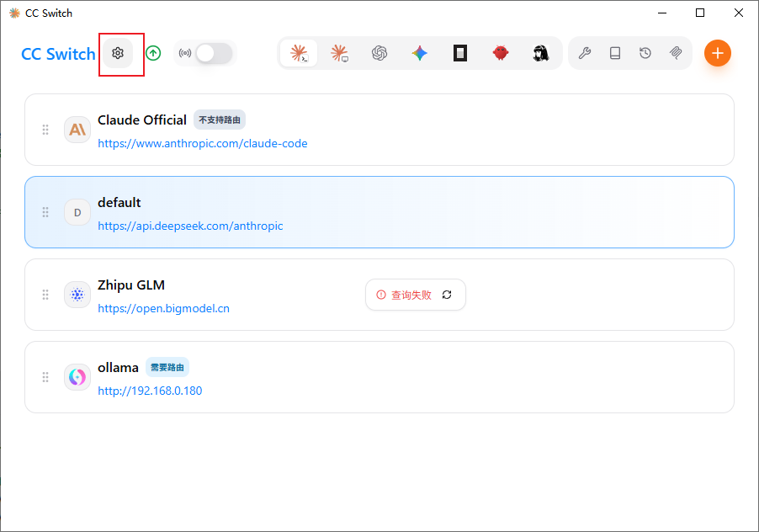Open the api.deepseek.com/anthropic link
Screen dimensions: 759x532
pyautogui.click(x=190, y=226)
